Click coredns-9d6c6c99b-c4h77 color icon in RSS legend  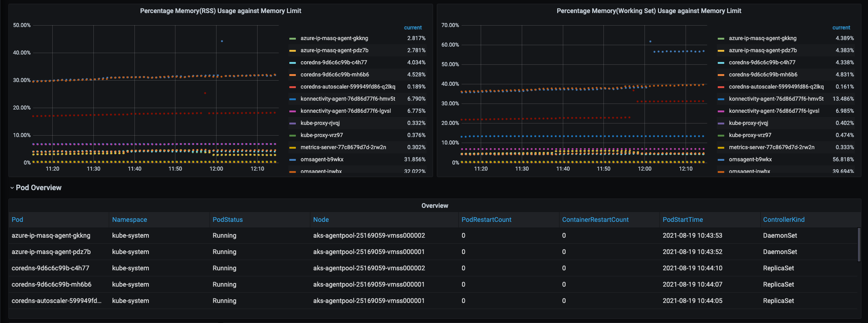[x=293, y=63]
